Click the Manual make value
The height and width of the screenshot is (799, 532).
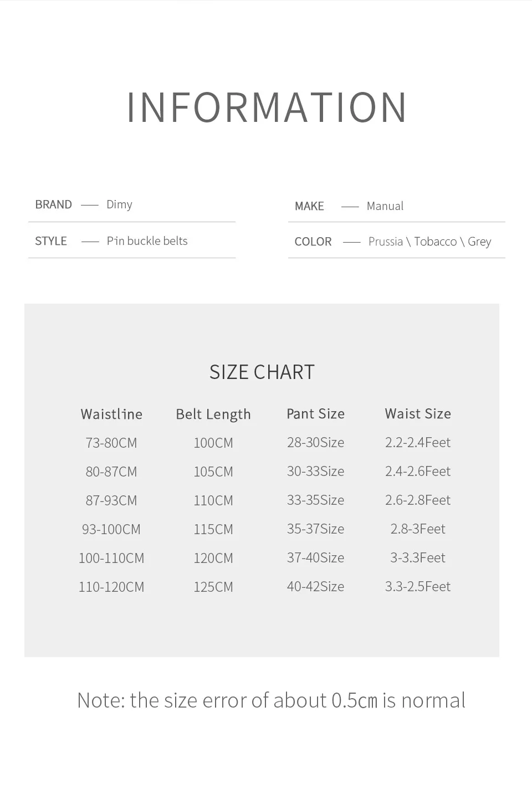pos(385,206)
